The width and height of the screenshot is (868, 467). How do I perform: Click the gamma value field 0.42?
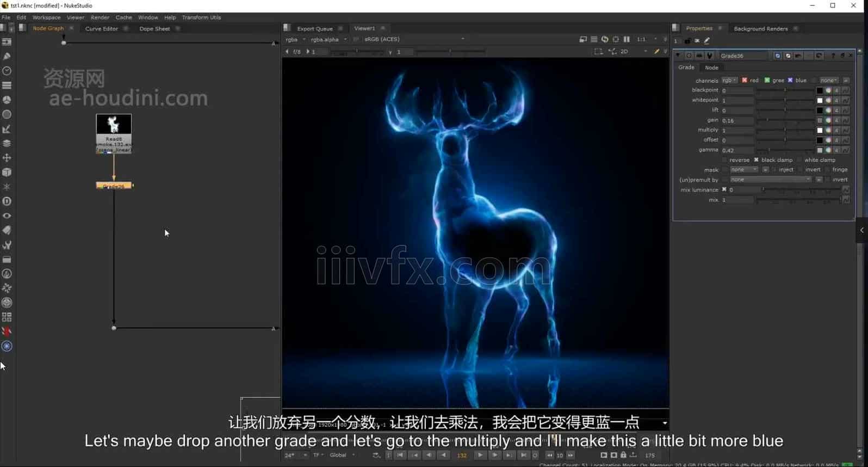point(737,150)
